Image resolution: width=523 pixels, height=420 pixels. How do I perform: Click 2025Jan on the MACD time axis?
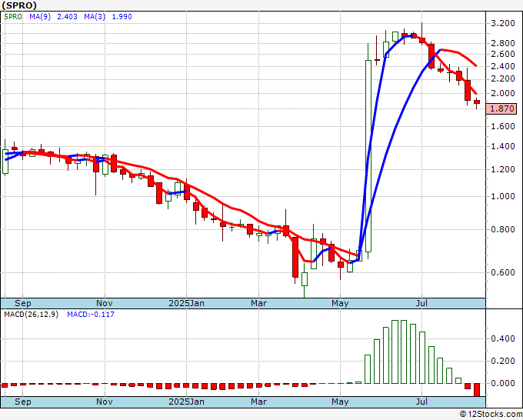pyautogui.click(x=186, y=402)
